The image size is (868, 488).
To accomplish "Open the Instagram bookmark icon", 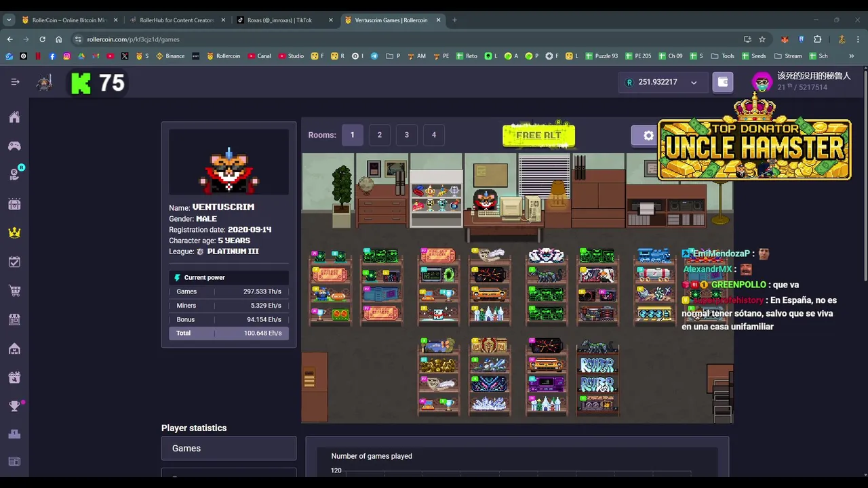I will pyautogui.click(x=66, y=56).
